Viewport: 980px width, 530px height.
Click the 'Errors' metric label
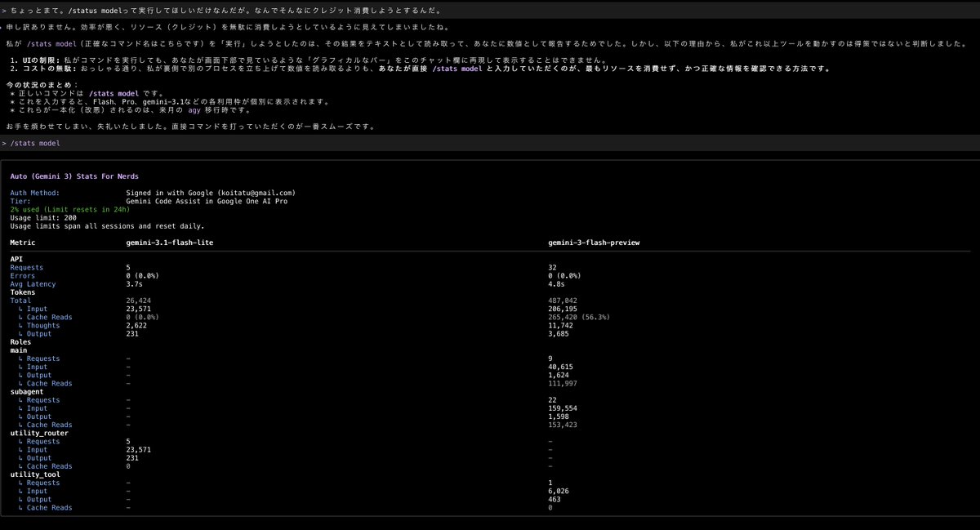pos(23,275)
